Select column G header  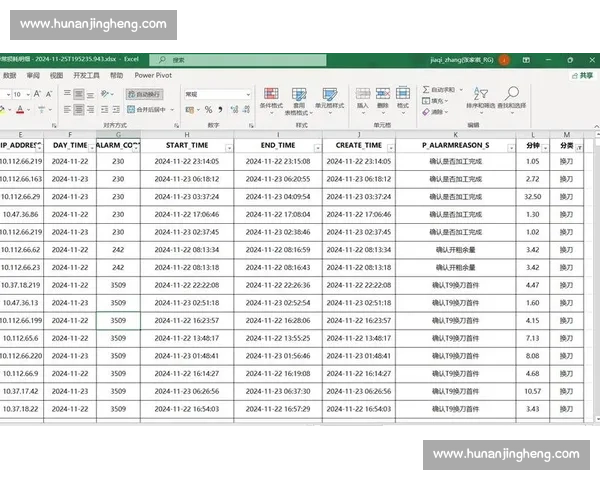[119, 133]
